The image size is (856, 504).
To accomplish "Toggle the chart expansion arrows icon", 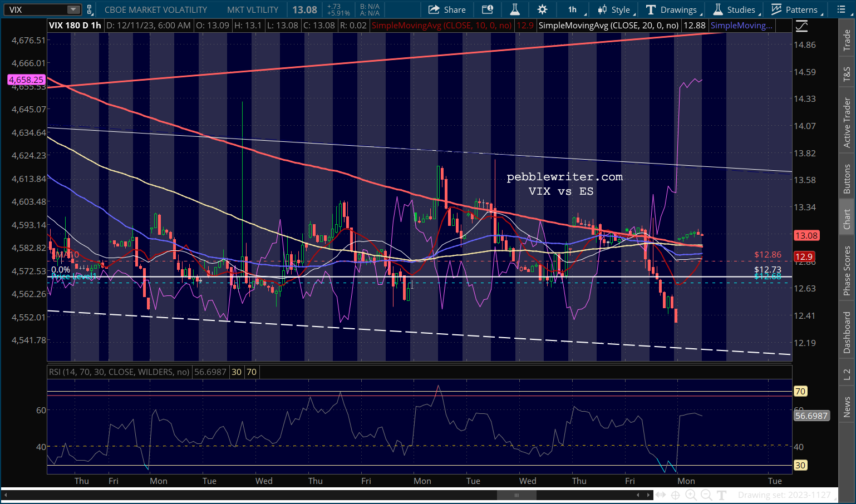I will [660, 495].
